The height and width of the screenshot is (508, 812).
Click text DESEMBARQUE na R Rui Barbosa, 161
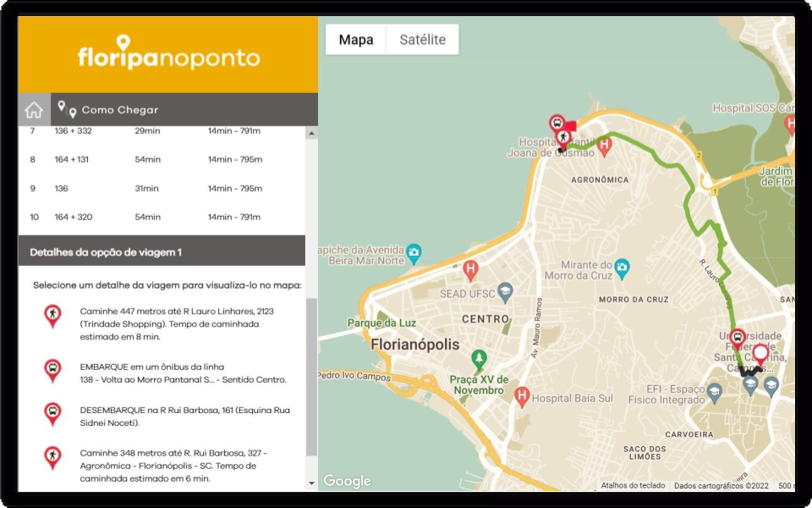[185, 417]
